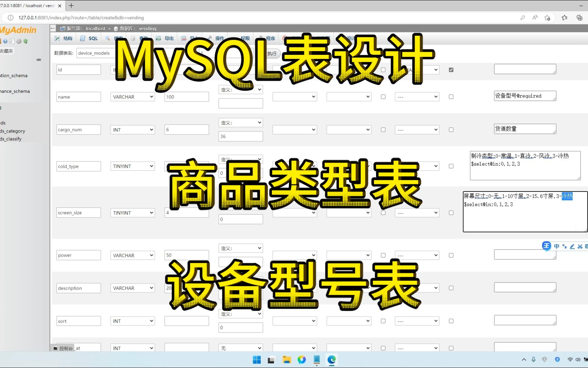The image size is (588, 368).
Task: Tick the A_I checkbox in description row
Action: tap(451, 288)
